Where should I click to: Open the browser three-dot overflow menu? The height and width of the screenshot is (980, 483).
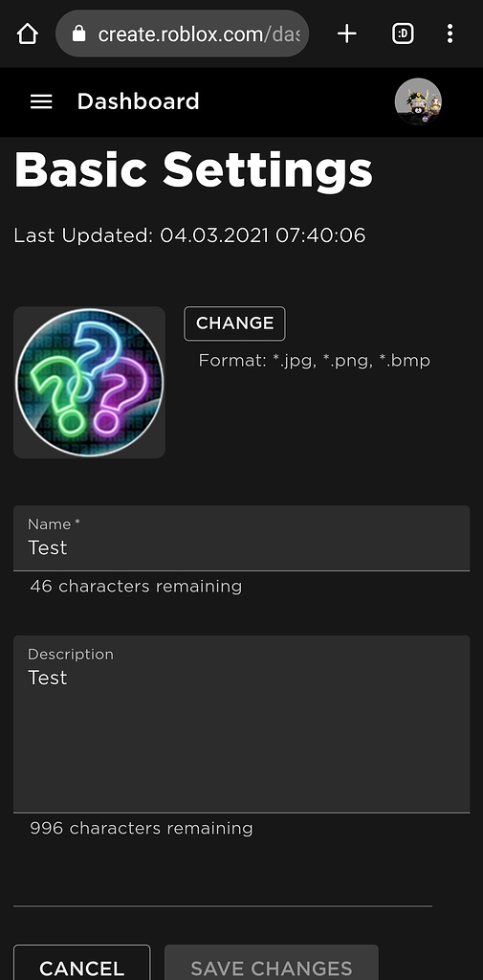click(x=450, y=33)
